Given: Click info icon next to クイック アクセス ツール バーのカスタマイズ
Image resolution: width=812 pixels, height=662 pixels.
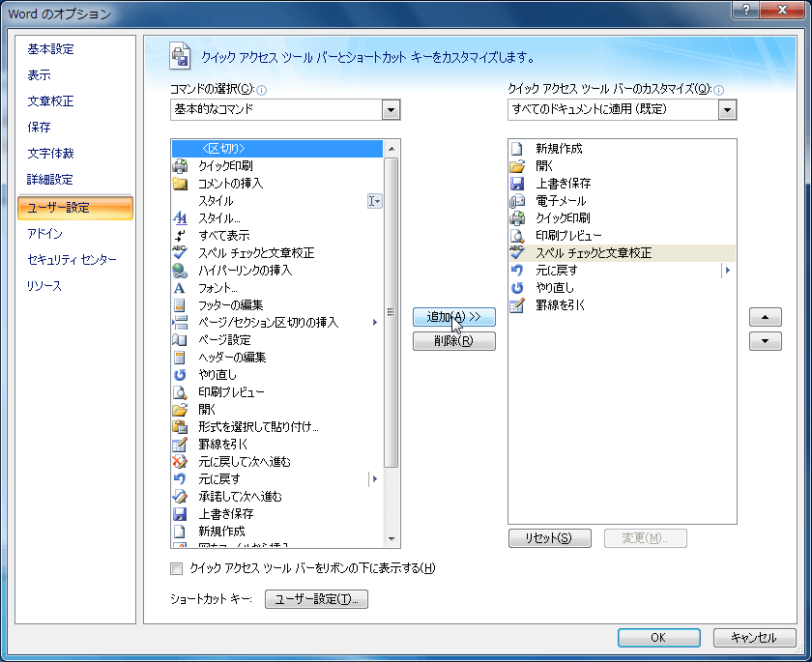Looking at the screenshot, I should [719, 91].
